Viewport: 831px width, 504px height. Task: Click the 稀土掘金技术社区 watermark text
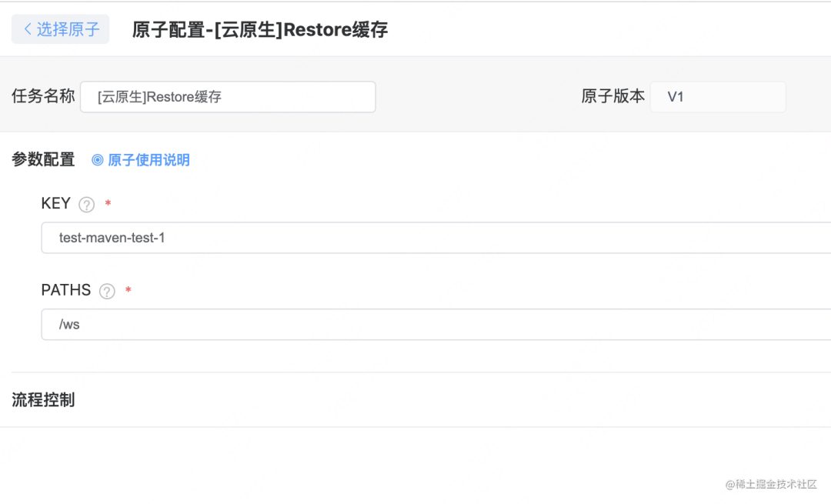[773, 485]
